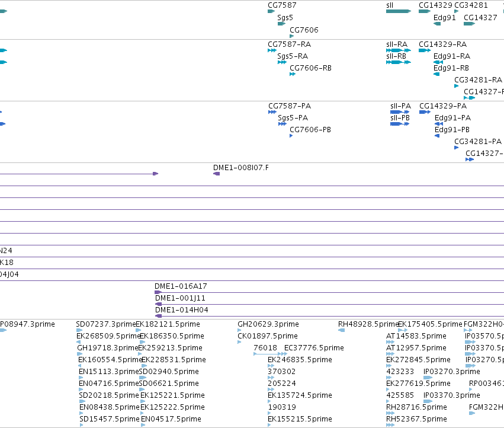504x428 pixels.
Task: Click EST RH52367.5prime
Action: 416,419
